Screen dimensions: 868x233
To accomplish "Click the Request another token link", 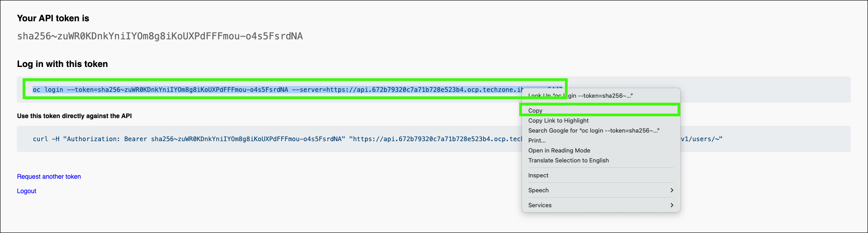I will pos(49,176).
